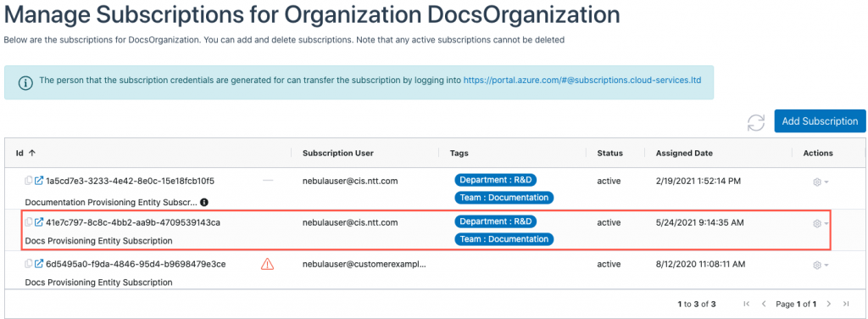Open external link for subscription 1a5cd7e3
The height and width of the screenshot is (319, 868).
pyautogui.click(x=39, y=181)
